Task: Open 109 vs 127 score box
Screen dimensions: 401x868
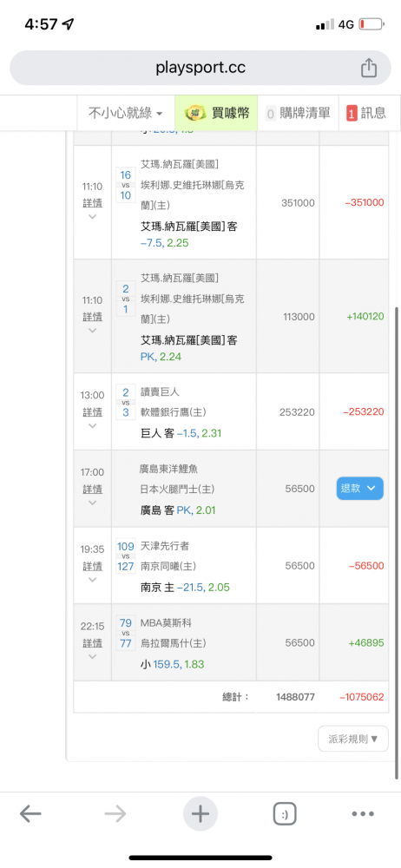Action: point(126,556)
